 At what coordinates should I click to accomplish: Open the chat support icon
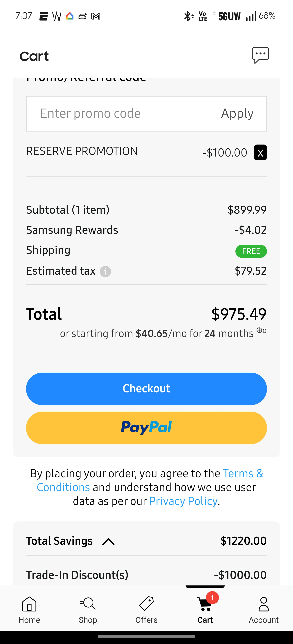pos(260,55)
